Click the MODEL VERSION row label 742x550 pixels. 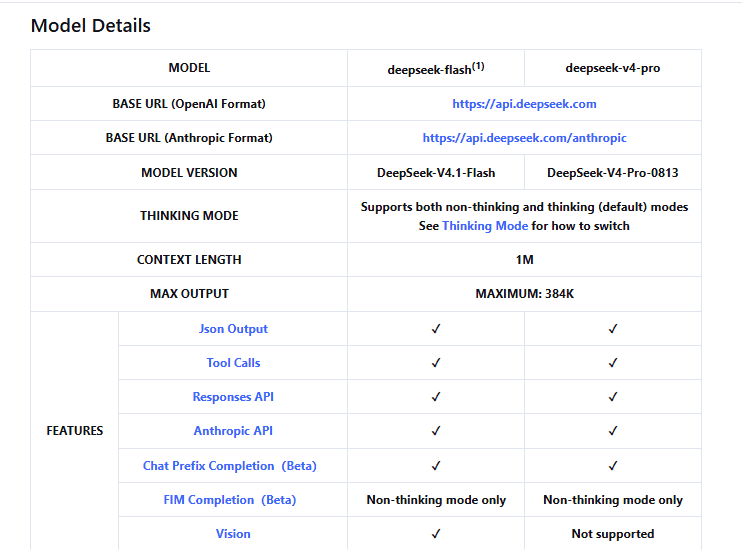[x=189, y=173]
